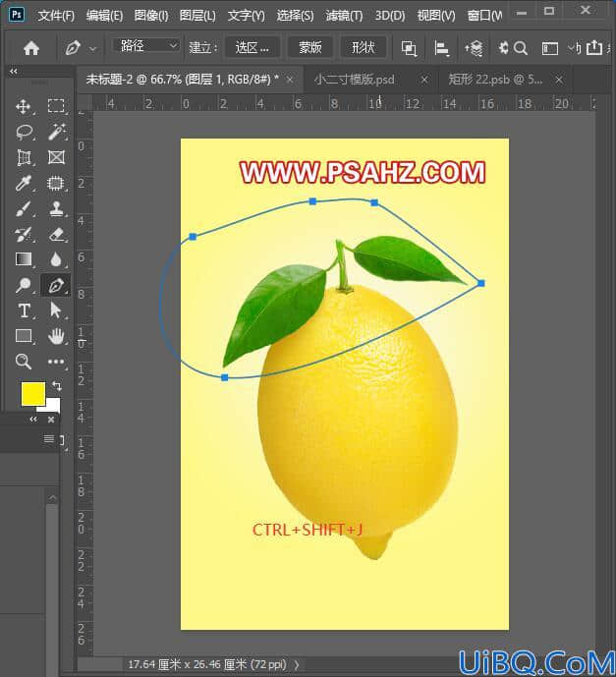Open the 文件(F) menu
Screen dimensions: 616x677
pos(56,16)
